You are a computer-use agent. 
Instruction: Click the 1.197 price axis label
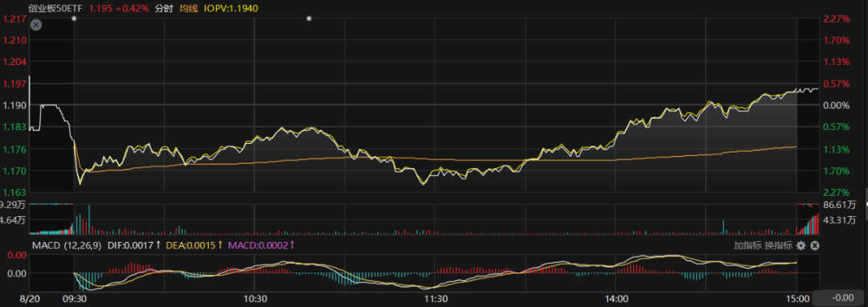(14, 84)
